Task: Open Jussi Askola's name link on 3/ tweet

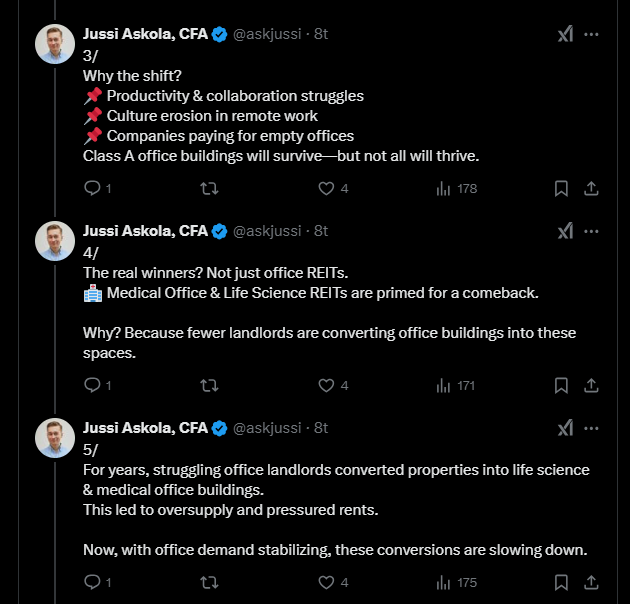Action: tap(145, 34)
